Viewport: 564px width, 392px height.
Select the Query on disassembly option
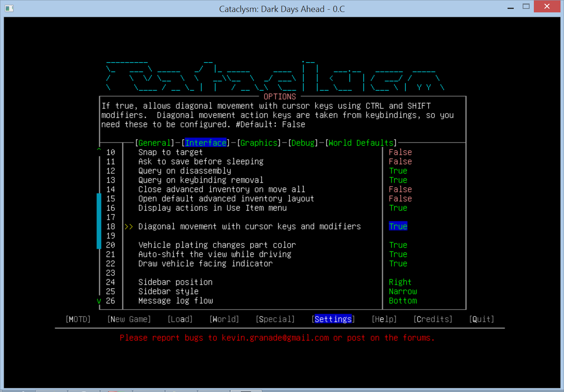(185, 171)
